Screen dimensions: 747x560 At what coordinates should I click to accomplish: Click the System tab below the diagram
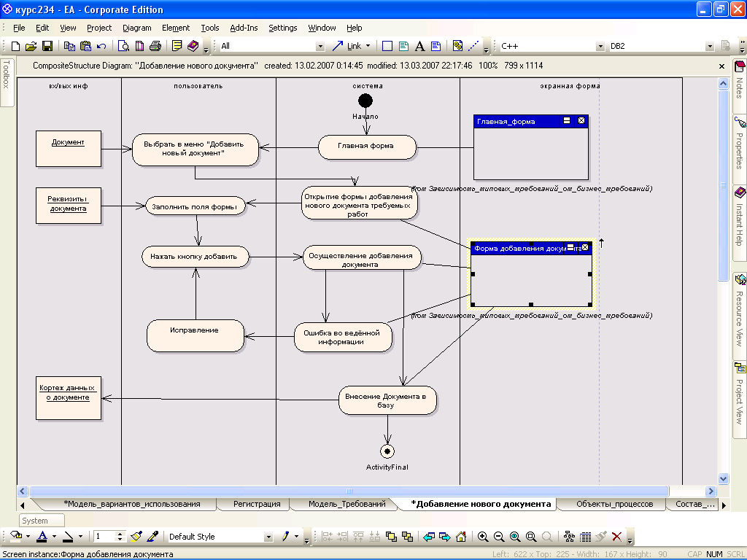[x=42, y=521]
